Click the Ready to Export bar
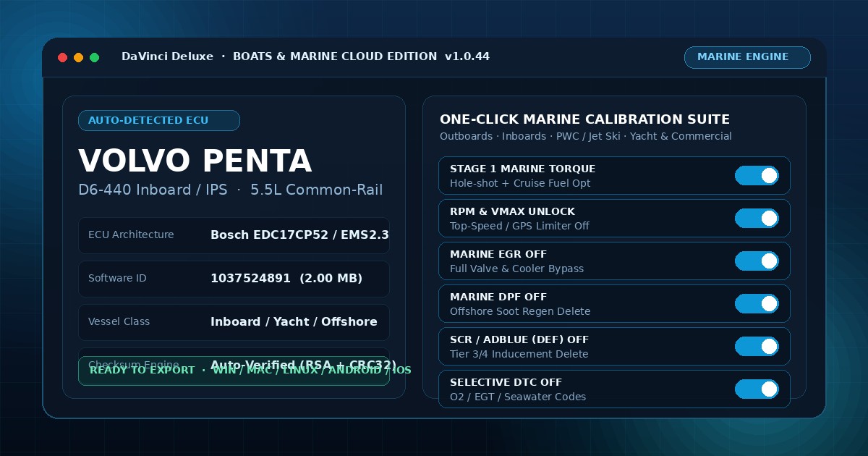Viewport: 868px width, 456px height. click(234, 371)
